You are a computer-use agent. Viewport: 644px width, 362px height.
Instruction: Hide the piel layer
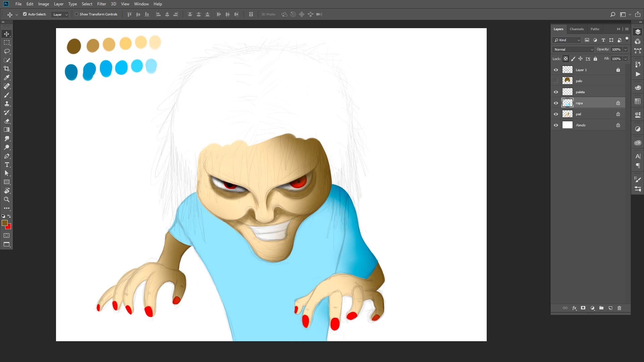pyautogui.click(x=556, y=114)
